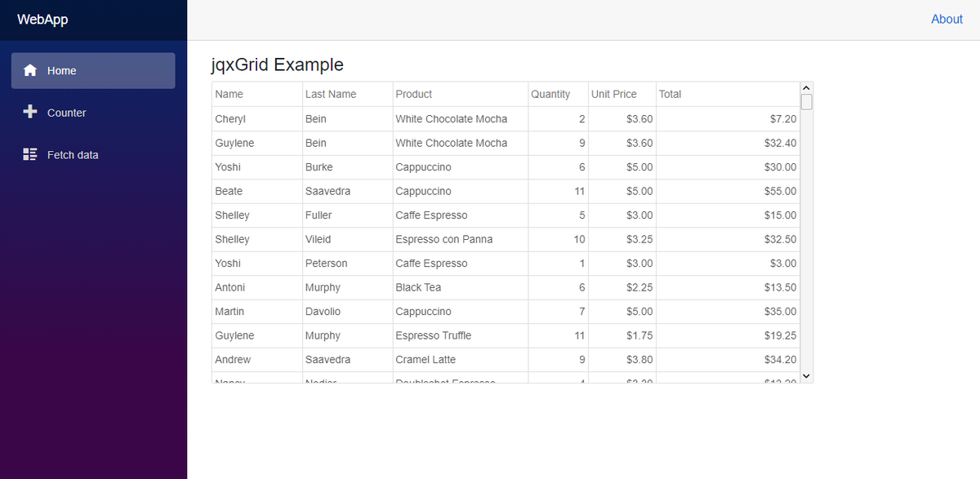The image size is (980, 479).
Task: Go to the Counter page
Action: (93, 113)
